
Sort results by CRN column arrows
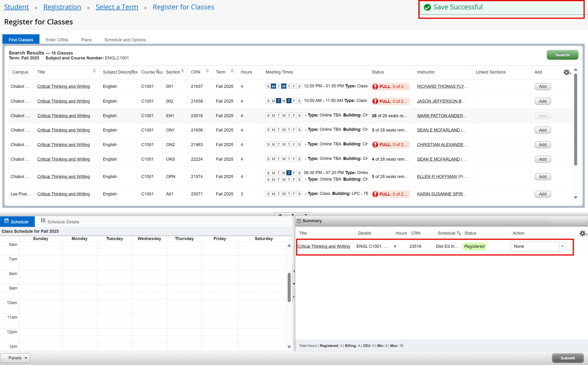(207, 71)
